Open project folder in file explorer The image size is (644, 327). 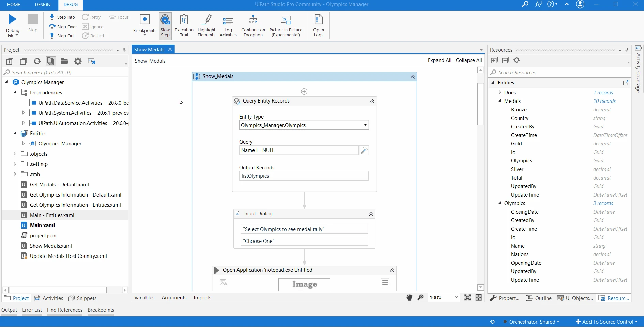tap(64, 61)
